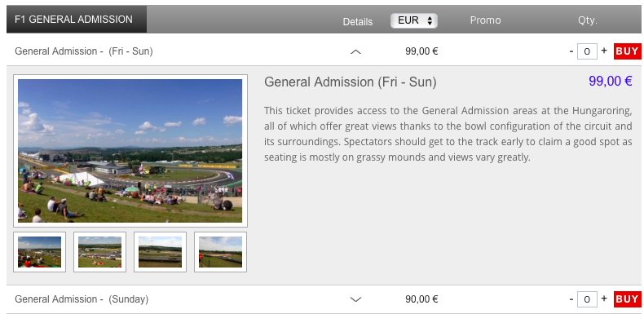644x314 pixels.
Task: Select the third gallery thumbnail
Action: point(160,252)
